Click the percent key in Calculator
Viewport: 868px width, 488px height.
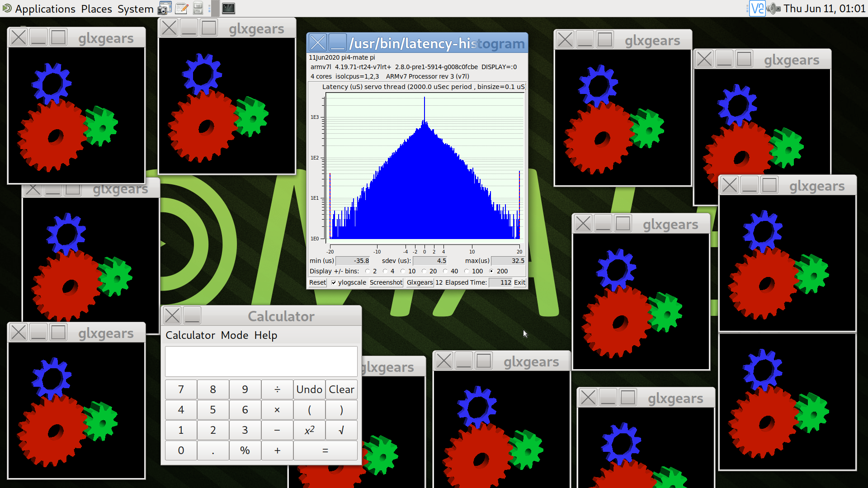pos(245,450)
